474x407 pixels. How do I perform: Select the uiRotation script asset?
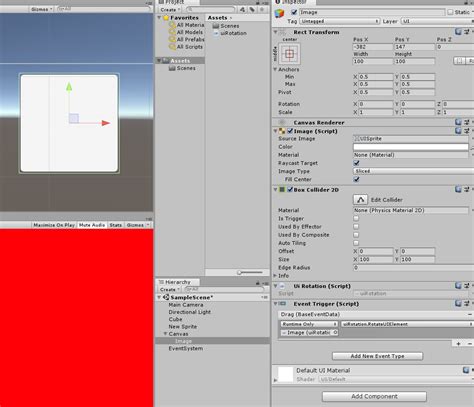tap(230, 33)
